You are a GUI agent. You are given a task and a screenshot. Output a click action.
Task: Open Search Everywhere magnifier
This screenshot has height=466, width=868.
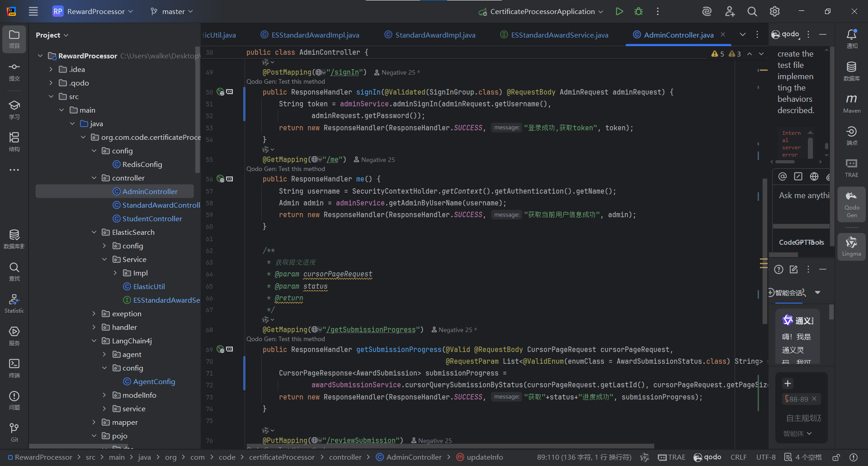pyautogui.click(x=752, y=11)
